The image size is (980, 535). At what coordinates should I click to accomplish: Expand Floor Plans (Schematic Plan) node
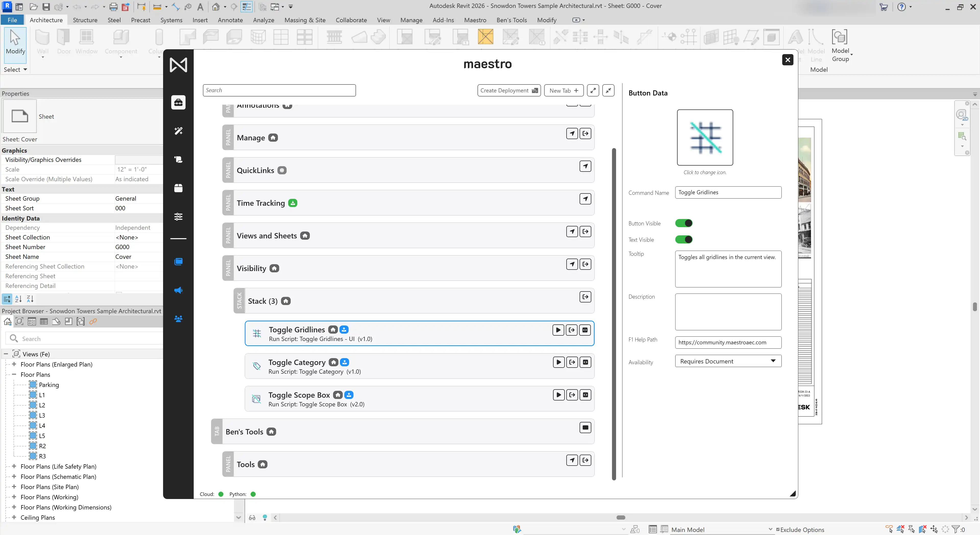point(14,476)
